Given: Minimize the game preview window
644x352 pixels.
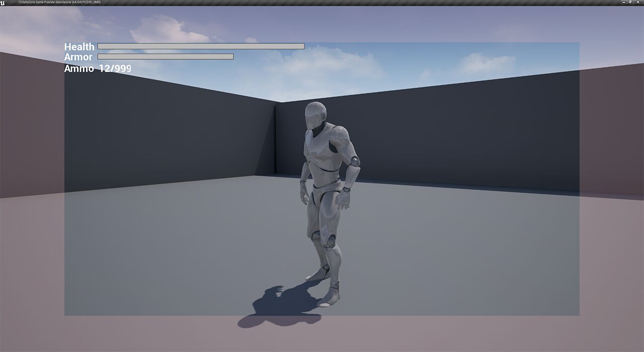Looking at the screenshot, I should pos(624,2).
